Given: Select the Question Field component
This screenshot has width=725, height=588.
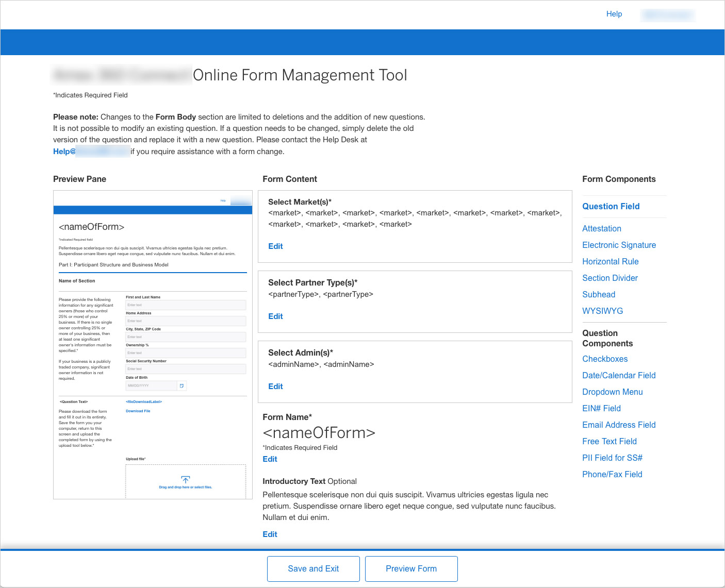Looking at the screenshot, I should click(x=611, y=206).
